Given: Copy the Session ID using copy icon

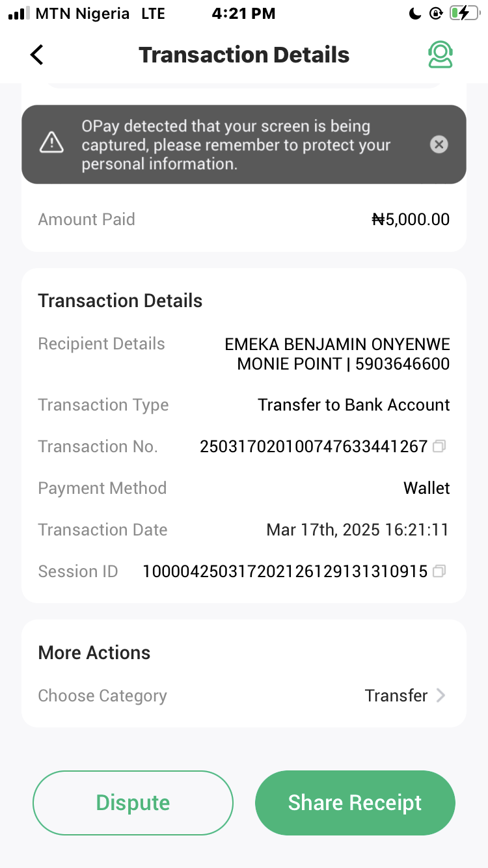Looking at the screenshot, I should coord(440,571).
